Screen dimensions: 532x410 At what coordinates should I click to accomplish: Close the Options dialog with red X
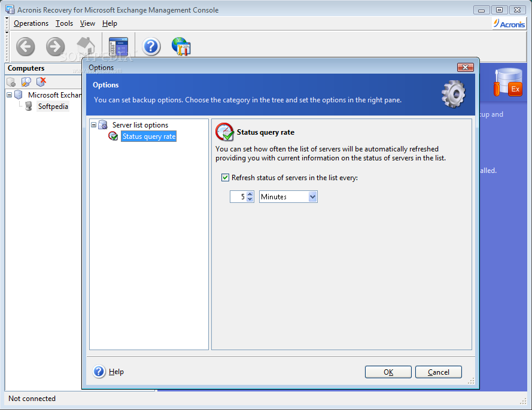tap(465, 67)
